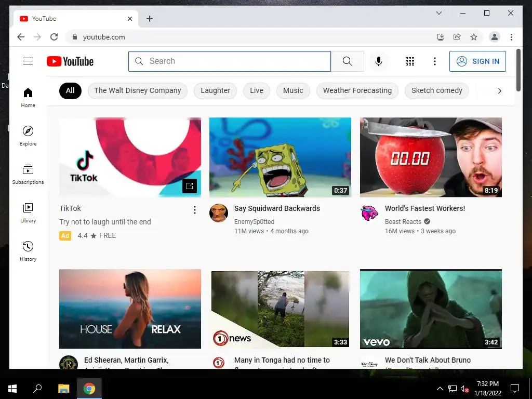Filter by Laughter chip
The height and width of the screenshot is (399, 532).
(x=215, y=90)
